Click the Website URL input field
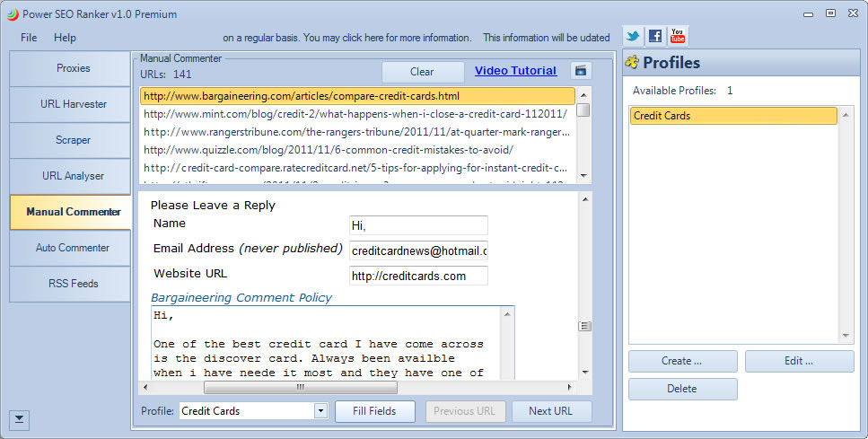 418,276
